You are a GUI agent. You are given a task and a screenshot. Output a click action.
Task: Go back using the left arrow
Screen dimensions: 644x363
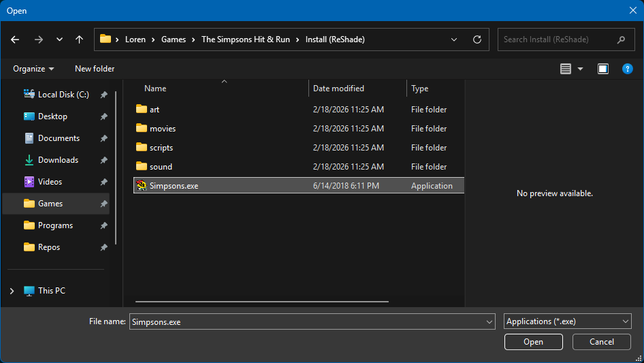point(15,40)
